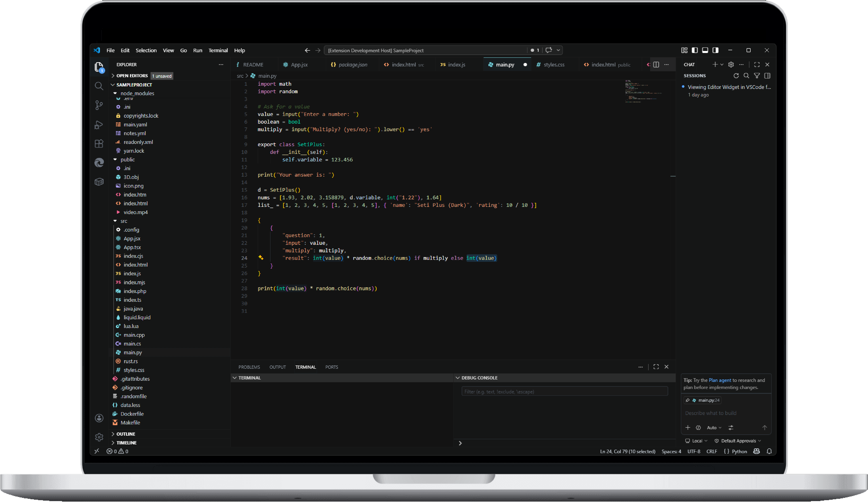Open Customize Layout in the title bar

[684, 50]
